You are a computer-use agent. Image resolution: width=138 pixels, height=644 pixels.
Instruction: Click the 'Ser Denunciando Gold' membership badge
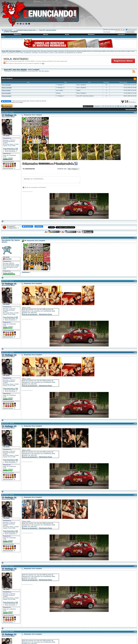[x=52, y=232]
